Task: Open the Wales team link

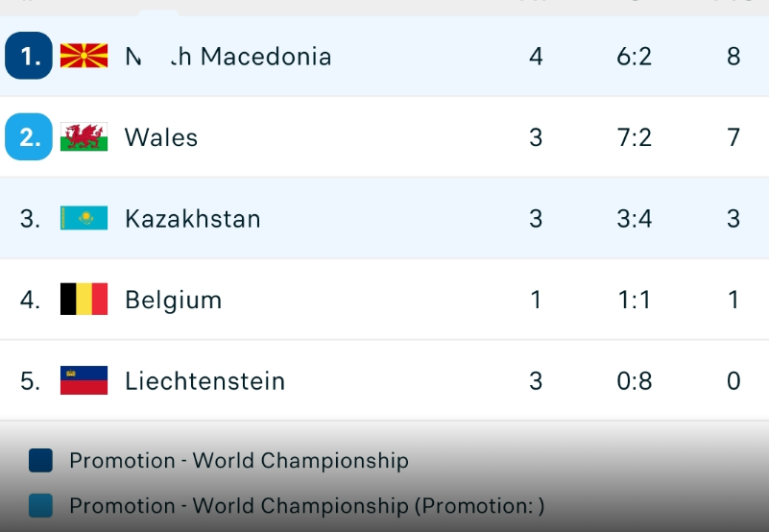Action: (x=161, y=137)
